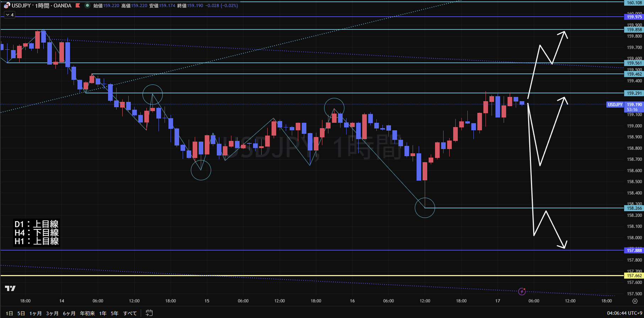Select the 5年 date range
Viewport: 644px width, 318px height.
[x=114, y=313]
